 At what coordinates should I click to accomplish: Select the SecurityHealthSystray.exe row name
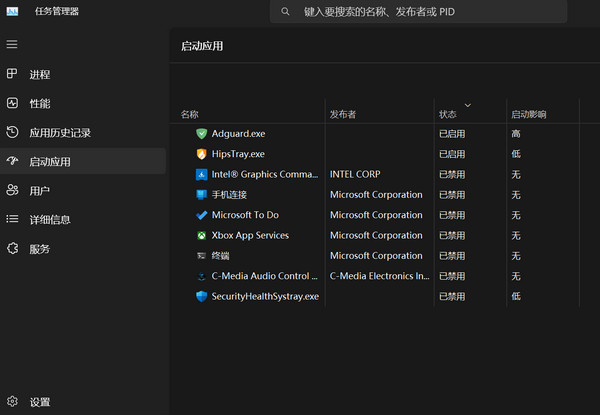(x=265, y=296)
